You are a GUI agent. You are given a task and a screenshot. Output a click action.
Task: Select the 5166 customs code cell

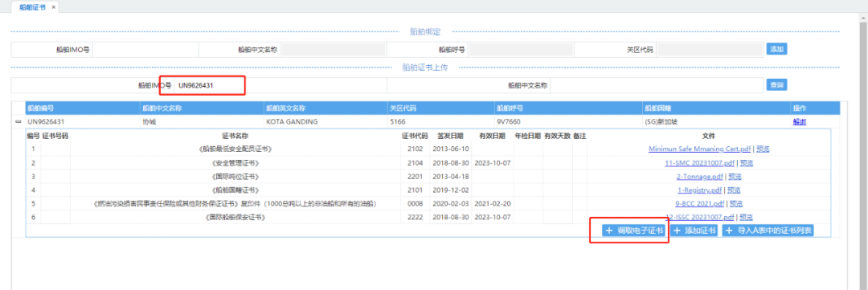click(440, 122)
